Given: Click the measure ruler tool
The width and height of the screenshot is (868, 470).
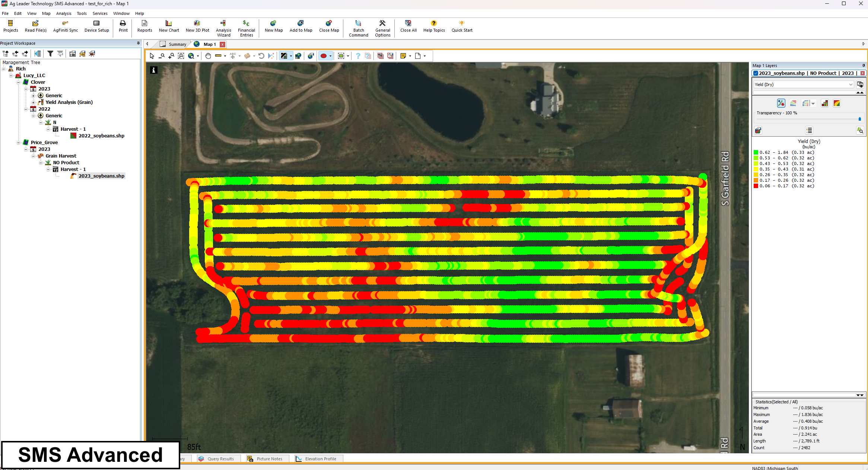Looking at the screenshot, I should pyautogui.click(x=218, y=56).
